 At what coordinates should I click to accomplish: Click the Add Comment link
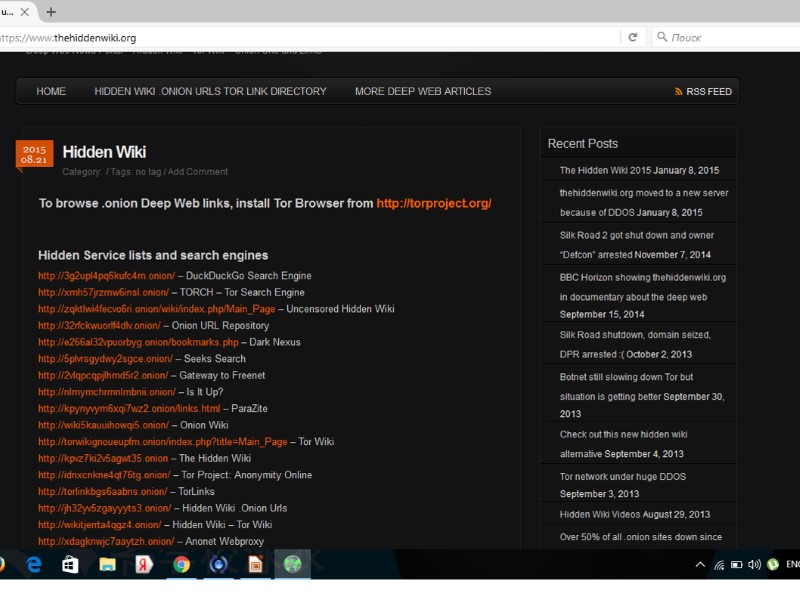pyautogui.click(x=198, y=172)
